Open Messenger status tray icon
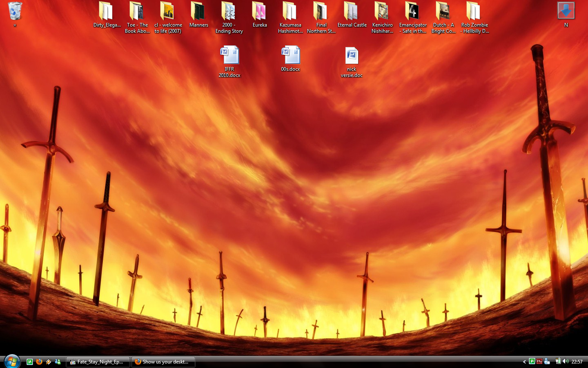This screenshot has width=588, height=368. click(547, 361)
